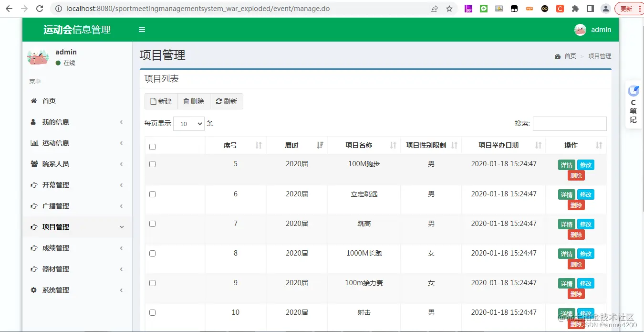Open the browser extensions puzzle icon
Screen dimensions: 644x332
coord(575,9)
